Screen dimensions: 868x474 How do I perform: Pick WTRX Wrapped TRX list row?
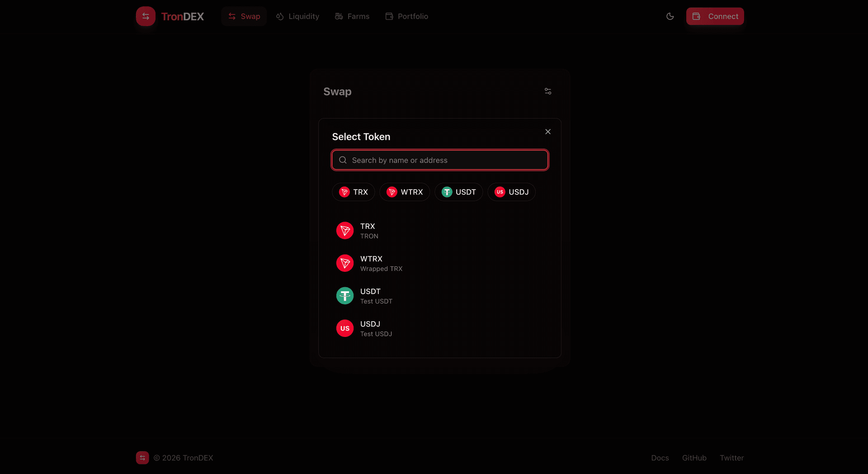tap(439, 263)
